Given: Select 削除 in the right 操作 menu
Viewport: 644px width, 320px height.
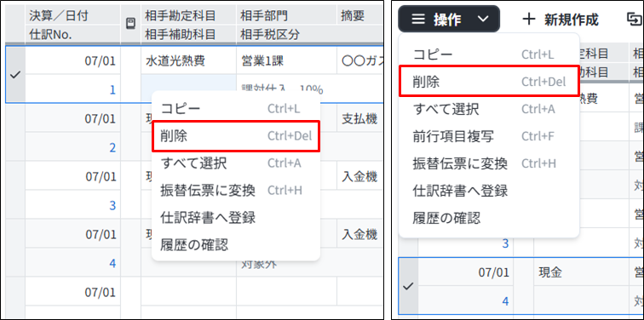Looking at the screenshot, I should [x=489, y=82].
